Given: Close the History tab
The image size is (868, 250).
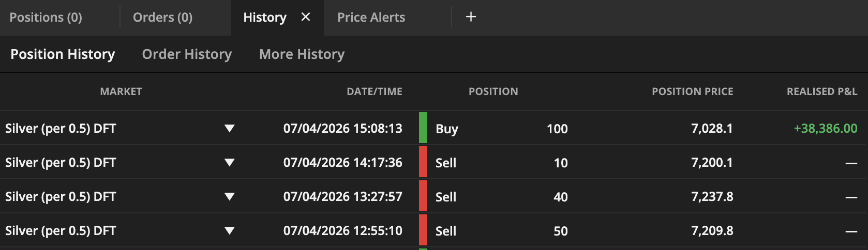Looking at the screenshot, I should 306,17.
